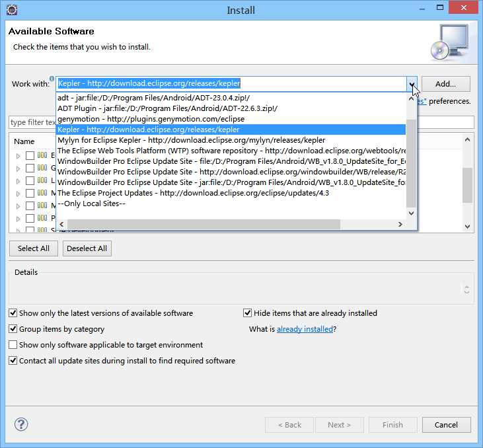
Task: Minimize the Install dialog window
Action: [422, 9]
